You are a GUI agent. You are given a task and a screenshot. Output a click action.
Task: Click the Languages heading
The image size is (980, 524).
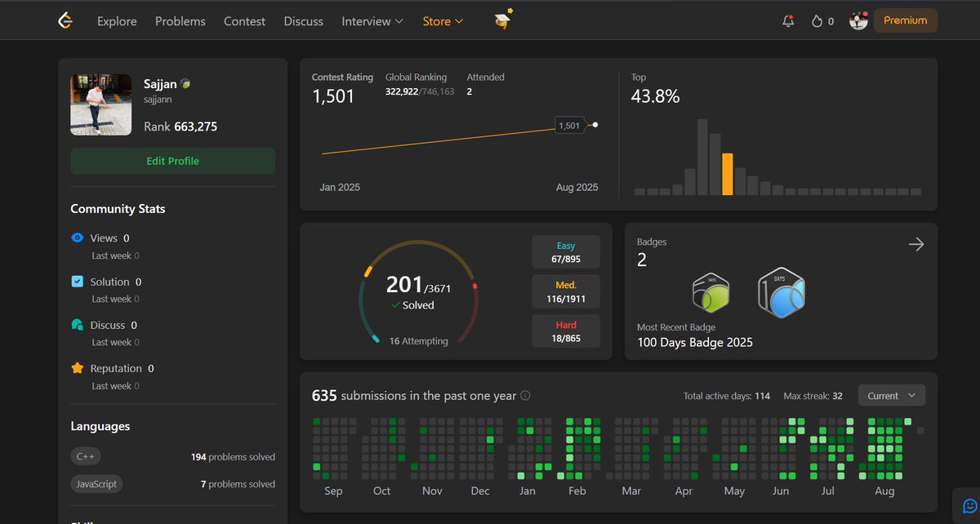point(100,426)
